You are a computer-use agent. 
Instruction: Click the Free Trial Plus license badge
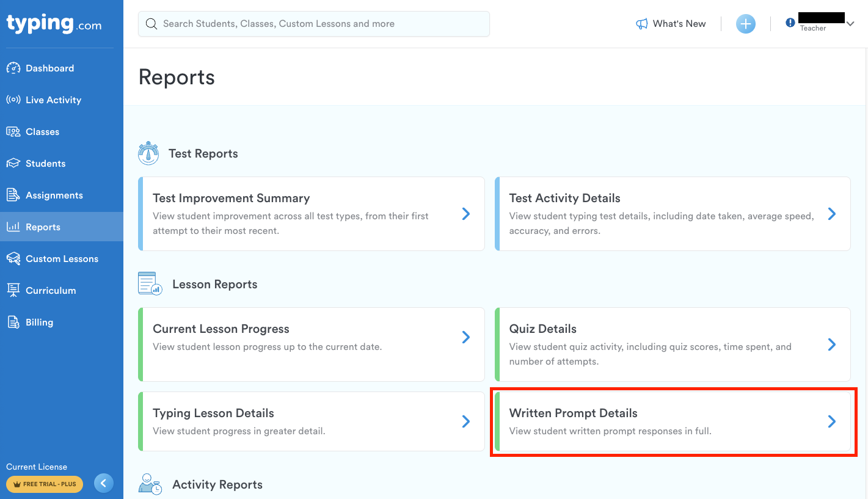tap(45, 484)
